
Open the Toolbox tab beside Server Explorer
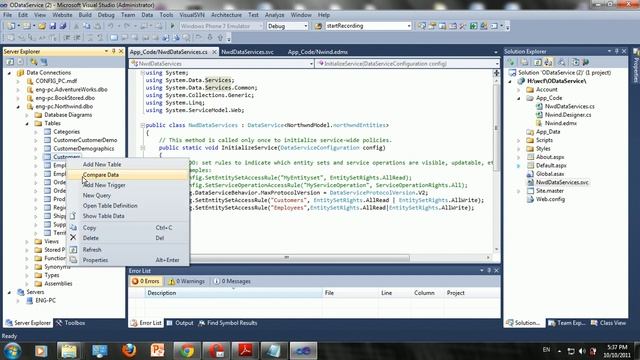coord(71,323)
